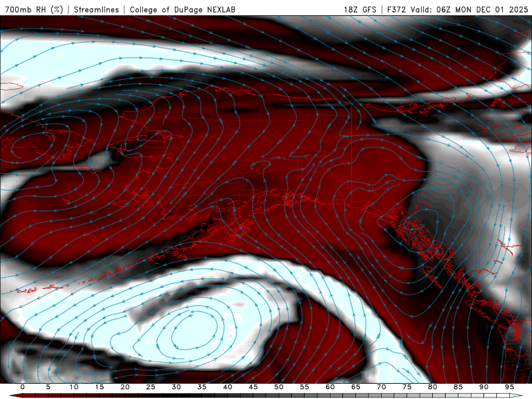Image resolution: width=532 pixels, height=399 pixels.
Task: Click "College of DuPage NEXLAB" header text
Action: 182,9
